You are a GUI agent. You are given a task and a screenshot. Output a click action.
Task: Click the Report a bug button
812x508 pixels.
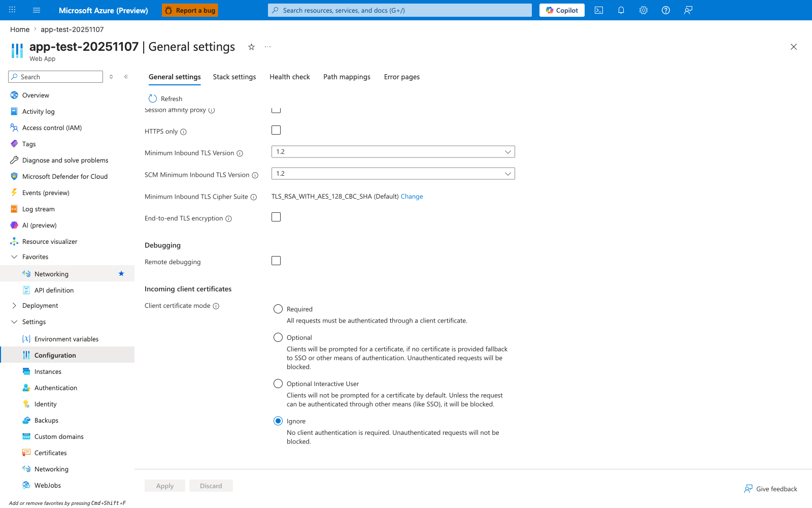click(x=190, y=10)
